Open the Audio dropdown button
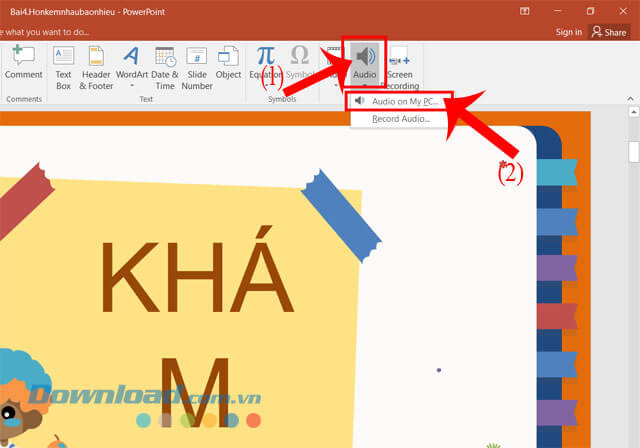The width and height of the screenshot is (640, 448). pyautogui.click(x=364, y=63)
